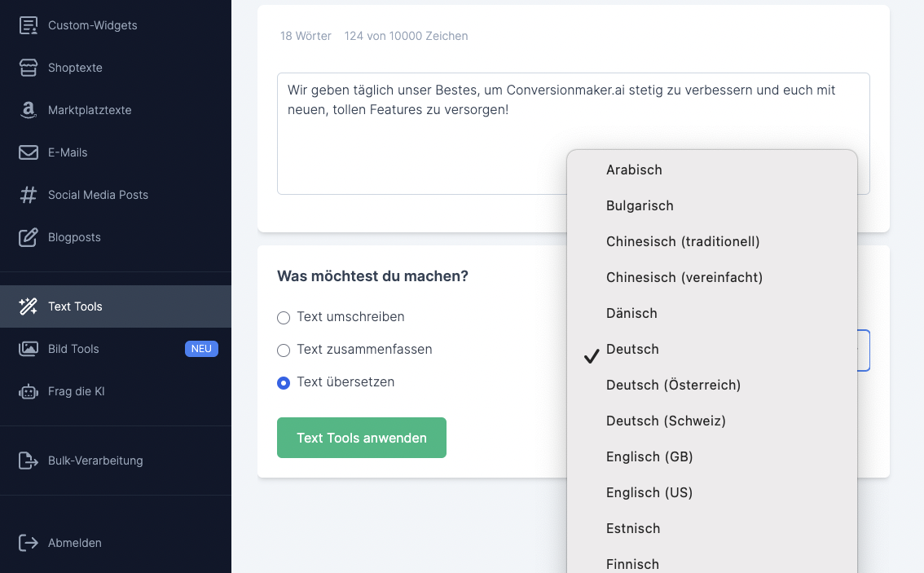The height and width of the screenshot is (573, 924).
Task: Open the E-Mails sidebar entry
Action: click(x=116, y=152)
